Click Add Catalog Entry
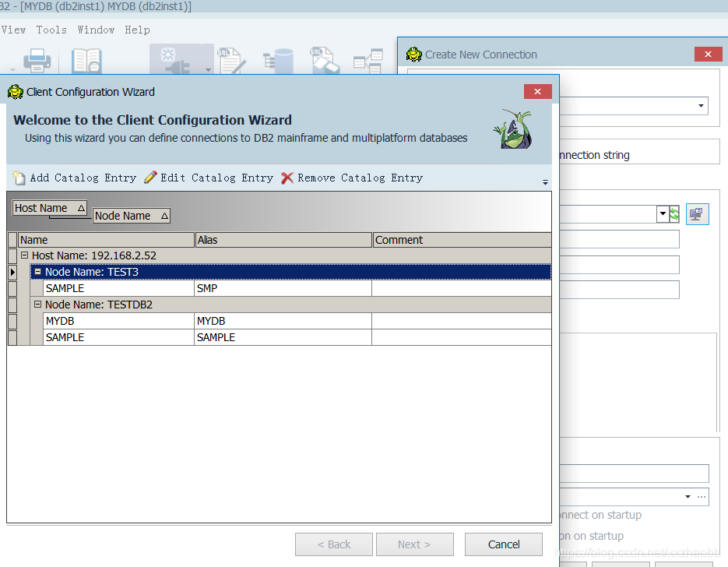Image resolution: width=728 pixels, height=567 pixels. [x=72, y=178]
